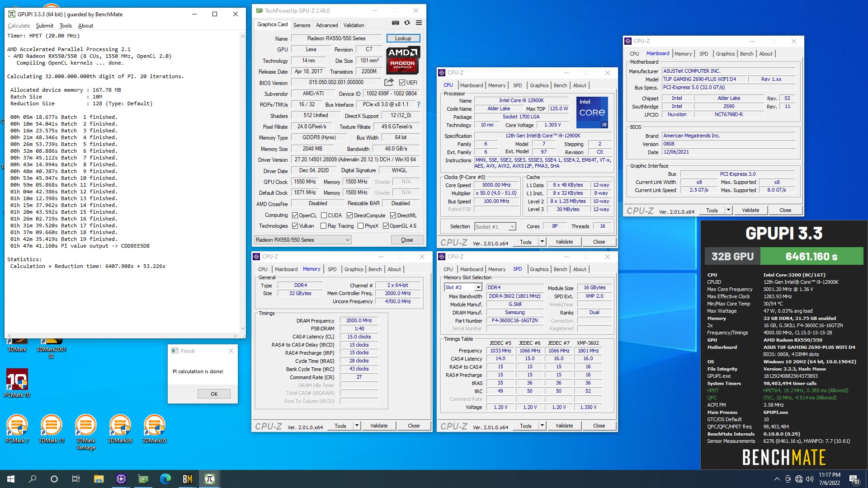This screenshot has width=868, height=488.
Task: Expand Tools arrow in CPU-Z SPD window
Action: 542,426
